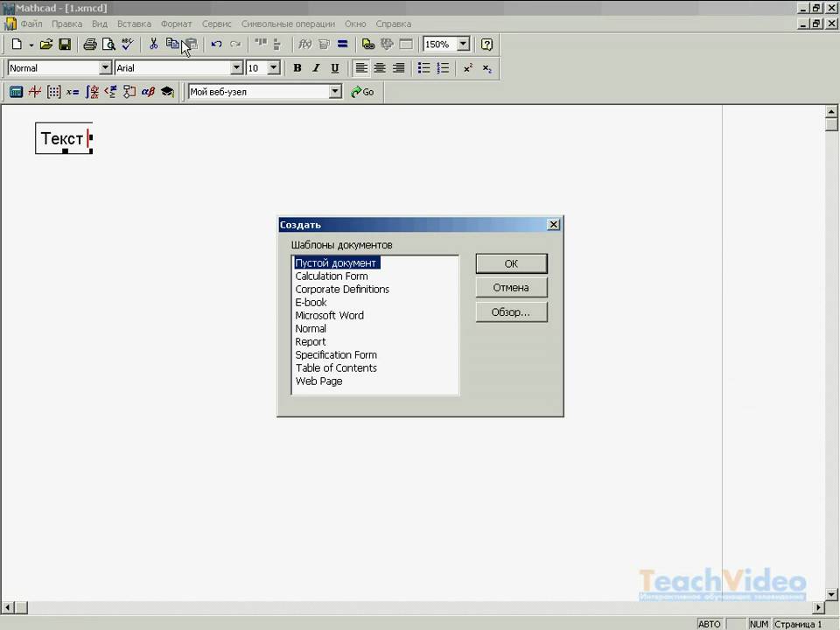Select Calculation Form template
This screenshot has height=630, width=840.
pos(332,276)
